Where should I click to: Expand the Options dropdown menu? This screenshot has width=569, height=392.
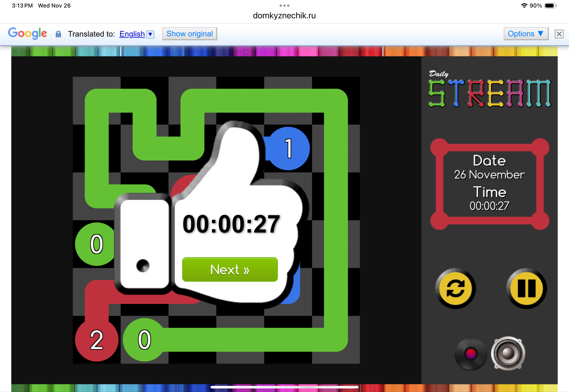(x=526, y=34)
